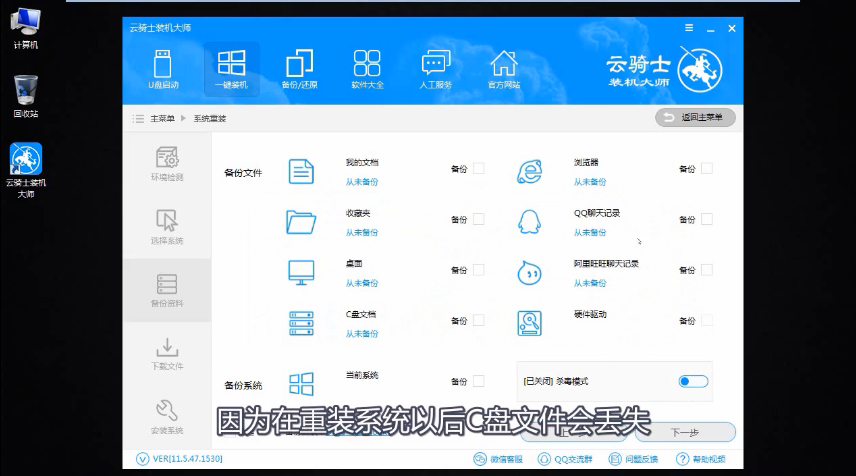Click the 下一步 button
Screen dimensions: 856x476
[685, 432]
